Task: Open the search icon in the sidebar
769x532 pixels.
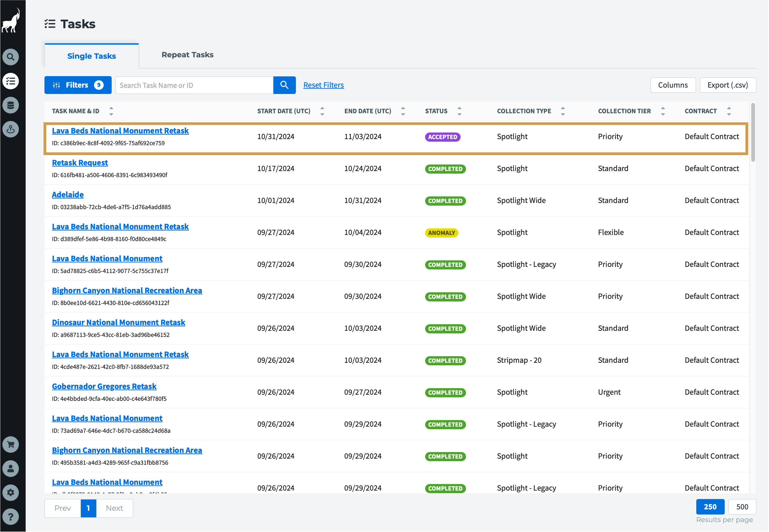Action: [x=11, y=57]
